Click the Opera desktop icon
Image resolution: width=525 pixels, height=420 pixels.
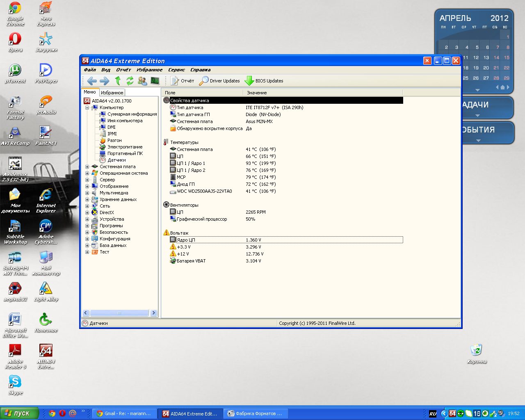pyautogui.click(x=15, y=42)
